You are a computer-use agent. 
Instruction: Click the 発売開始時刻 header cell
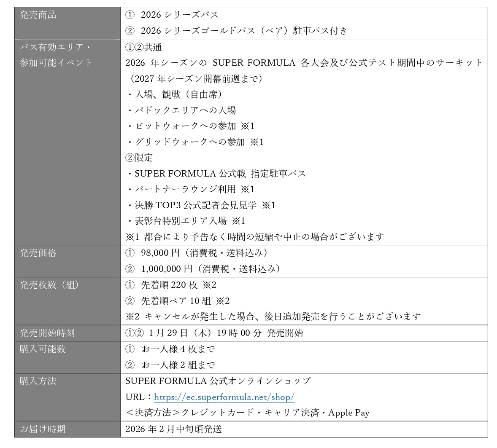coord(68,333)
